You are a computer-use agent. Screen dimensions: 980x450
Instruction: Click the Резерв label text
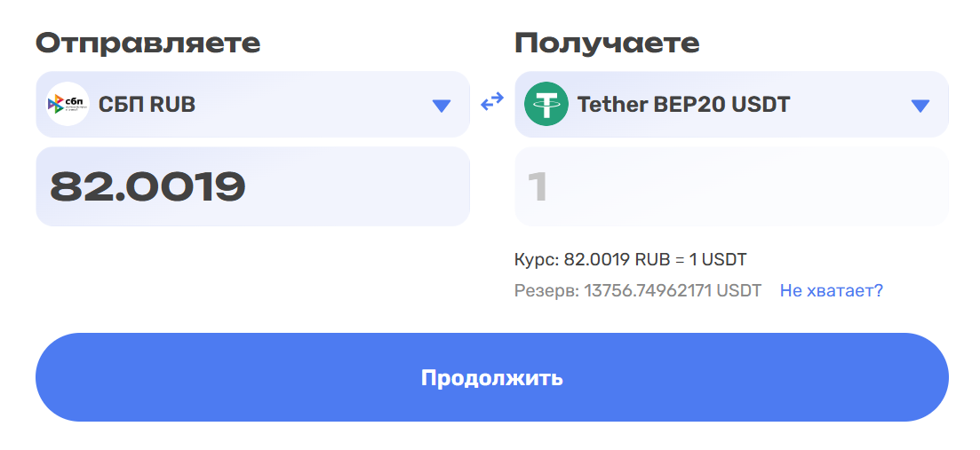click(x=547, y=290)
